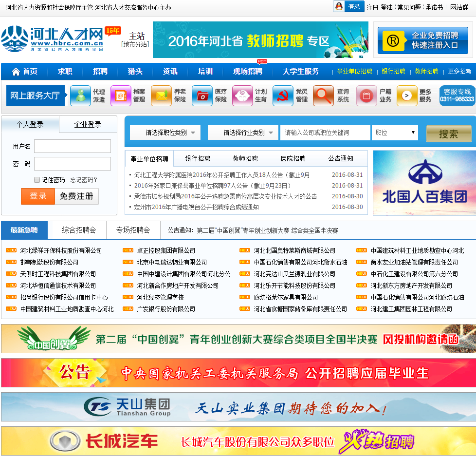Open the 常见问题 top link
Image resolution: width=476 pixels, height=458 pixels.
409,7
